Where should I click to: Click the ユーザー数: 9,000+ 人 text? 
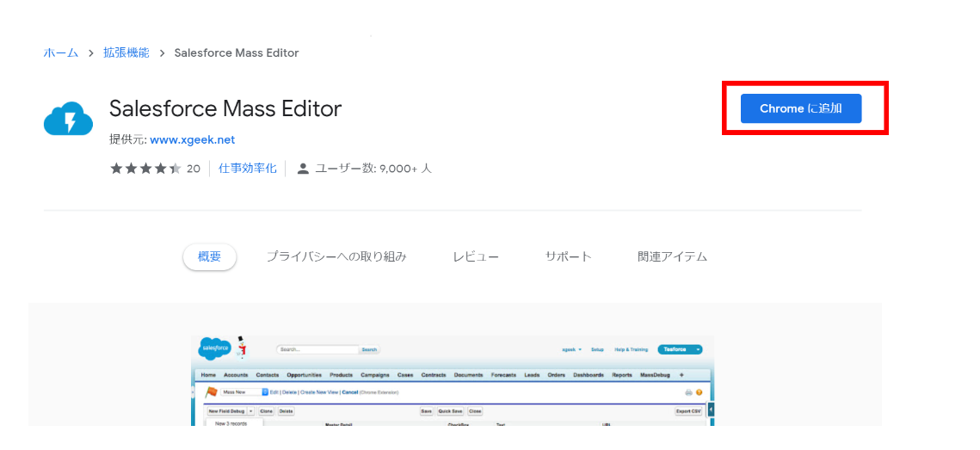(x=373, y=168)
